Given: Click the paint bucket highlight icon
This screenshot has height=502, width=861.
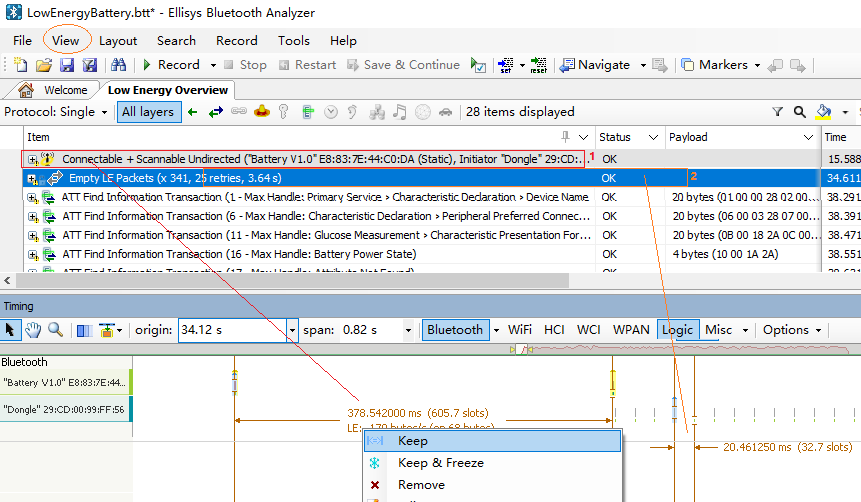Looking at the screenshot, I should tap(823, 112).
